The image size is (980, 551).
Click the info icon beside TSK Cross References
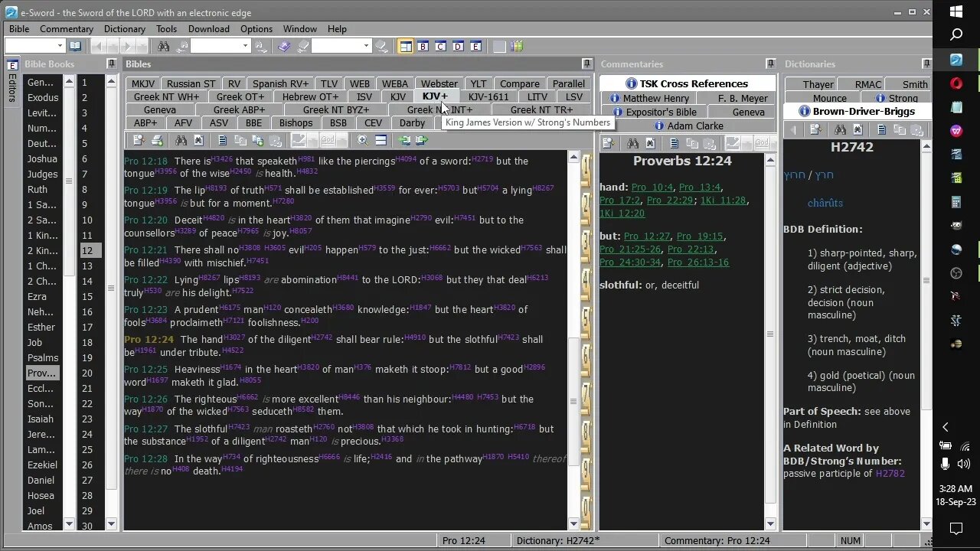coord(631,83)
